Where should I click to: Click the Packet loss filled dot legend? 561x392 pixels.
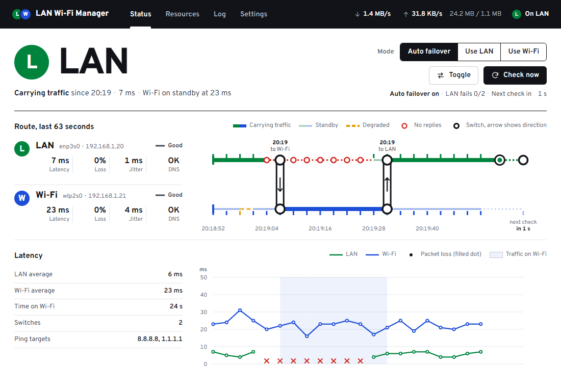tap(411, 255)
